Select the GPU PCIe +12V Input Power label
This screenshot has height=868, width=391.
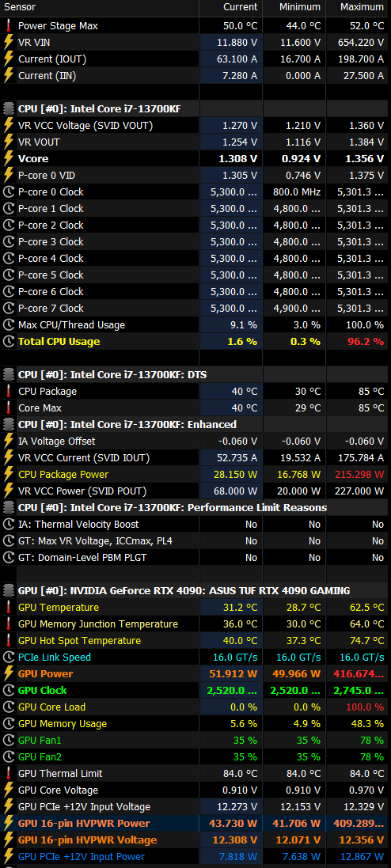[82, 856]
